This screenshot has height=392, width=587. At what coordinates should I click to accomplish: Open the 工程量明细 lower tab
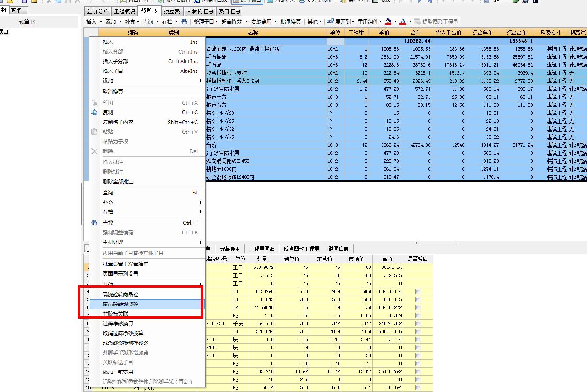coord(262,249)
